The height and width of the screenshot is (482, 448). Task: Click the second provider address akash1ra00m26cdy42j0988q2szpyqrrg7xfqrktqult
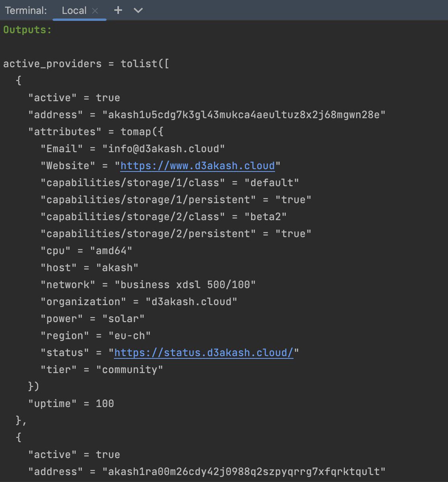pos(244,472)
